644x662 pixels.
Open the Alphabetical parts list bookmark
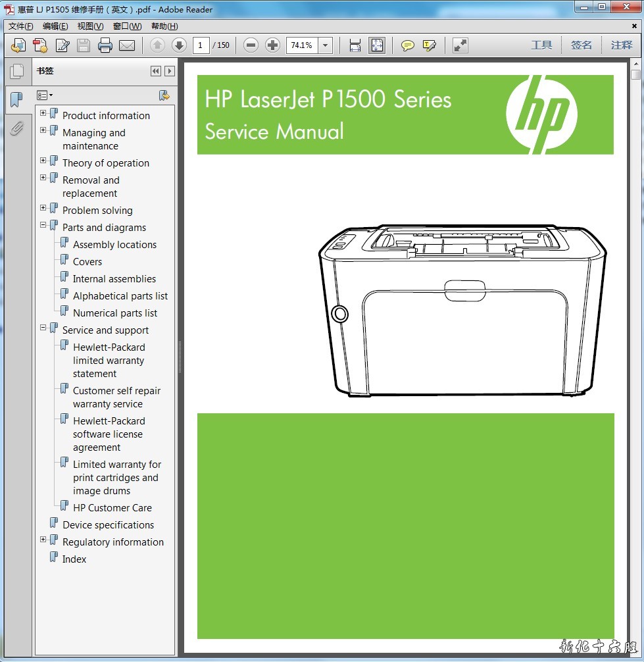120,296
